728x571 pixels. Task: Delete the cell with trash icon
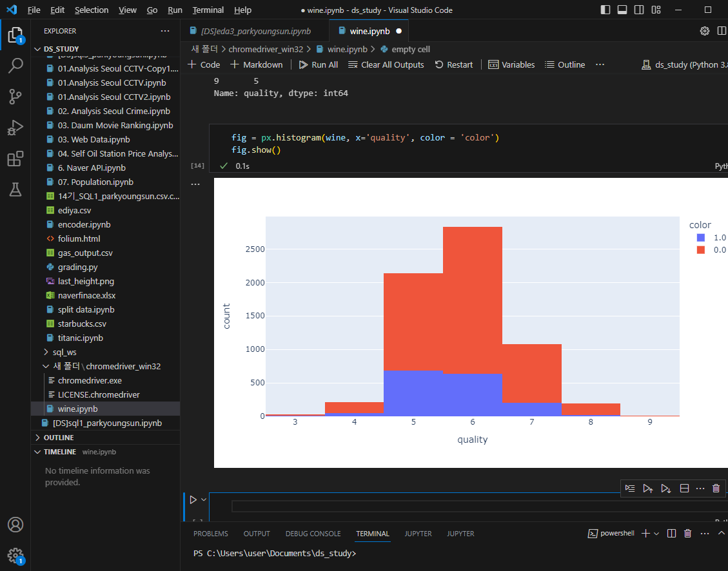pyautogui.click(x=716, y=488)
